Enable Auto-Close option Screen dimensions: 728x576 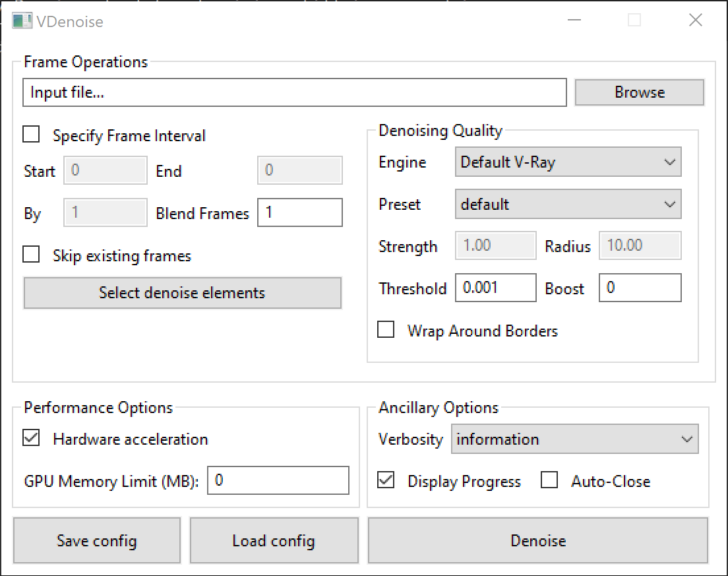(x=549, y=480)
